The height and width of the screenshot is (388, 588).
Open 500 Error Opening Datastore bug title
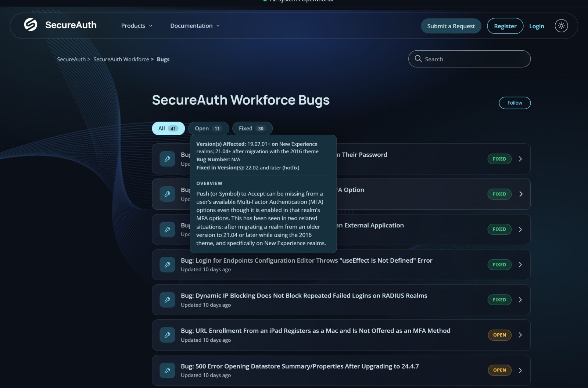(300, 366)
